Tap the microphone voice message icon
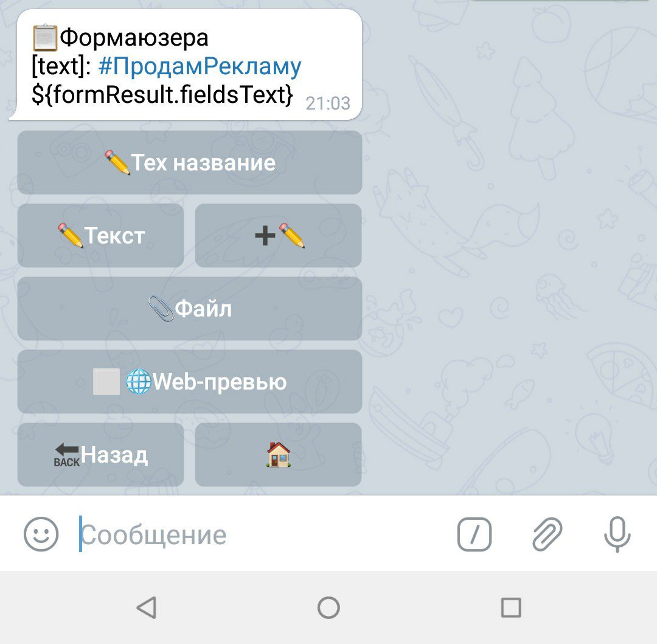 (617, 534)
